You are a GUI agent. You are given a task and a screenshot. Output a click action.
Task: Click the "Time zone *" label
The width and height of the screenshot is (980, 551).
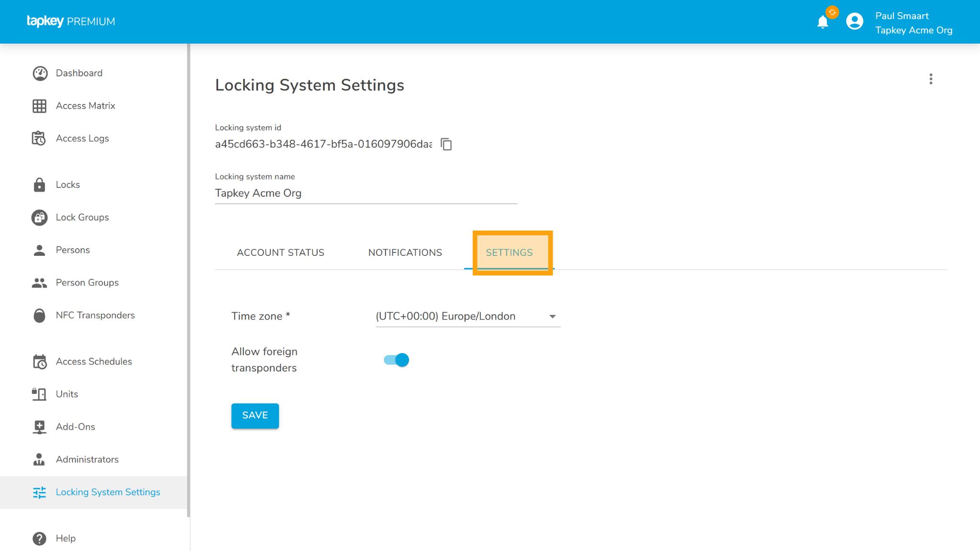click(261, 316)
